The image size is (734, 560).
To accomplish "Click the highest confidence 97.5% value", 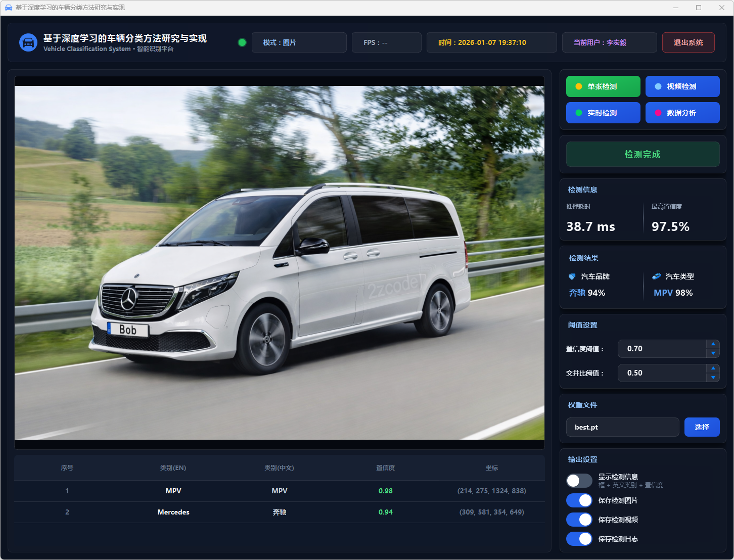I will (671, 226).
